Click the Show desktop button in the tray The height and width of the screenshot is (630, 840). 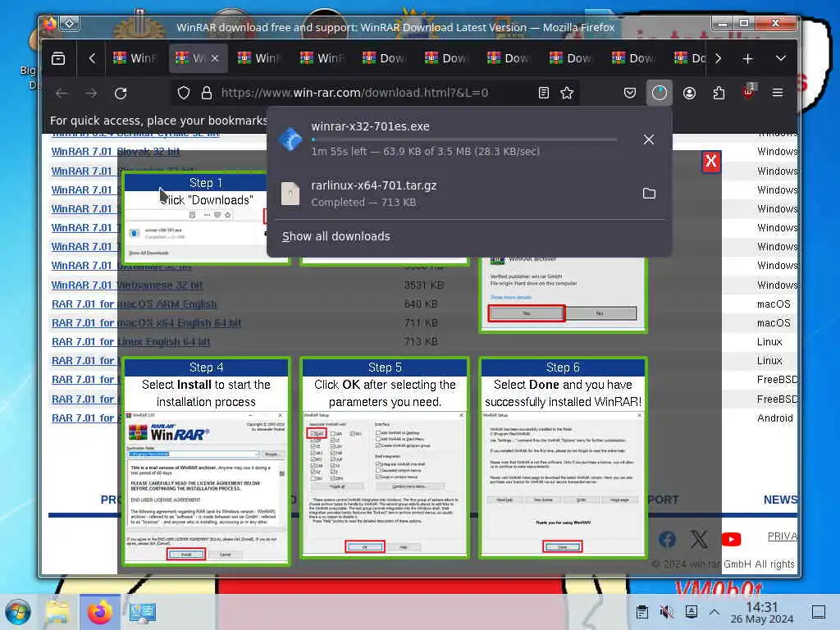click(819, 612)
